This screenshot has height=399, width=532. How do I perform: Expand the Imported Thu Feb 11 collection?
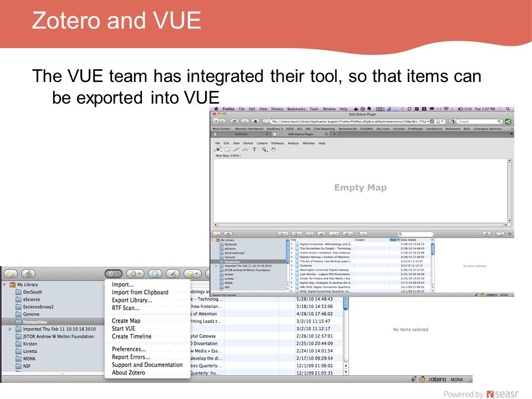tap(10, 329)
